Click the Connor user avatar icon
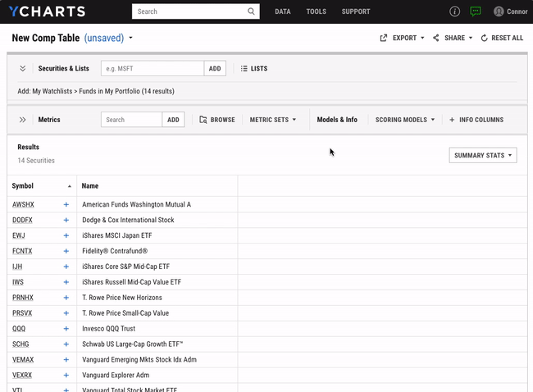 (x=499, y=11)
